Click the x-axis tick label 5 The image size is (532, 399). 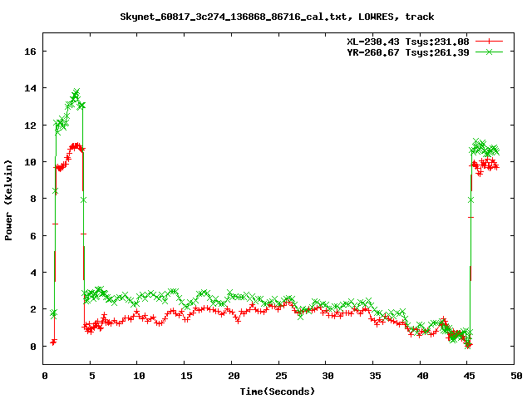coord(92,376)
